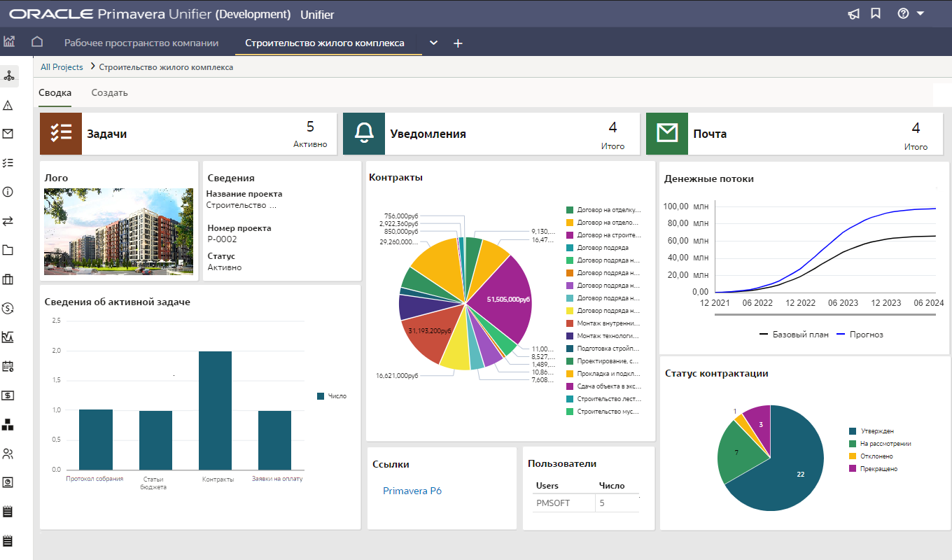
Task: Expand the open tabs chevron dropdown
Action: (x=434, y=43)
